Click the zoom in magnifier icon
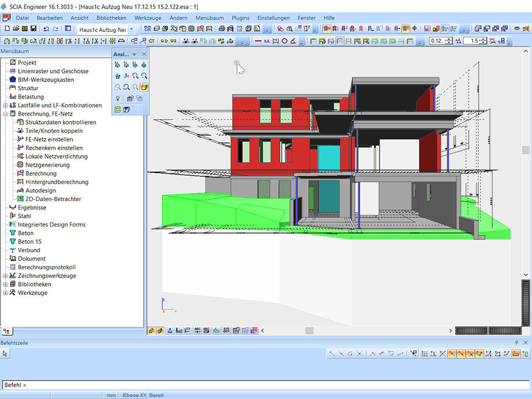This screenshot has height=399, width=532. [x=135, y=76]
